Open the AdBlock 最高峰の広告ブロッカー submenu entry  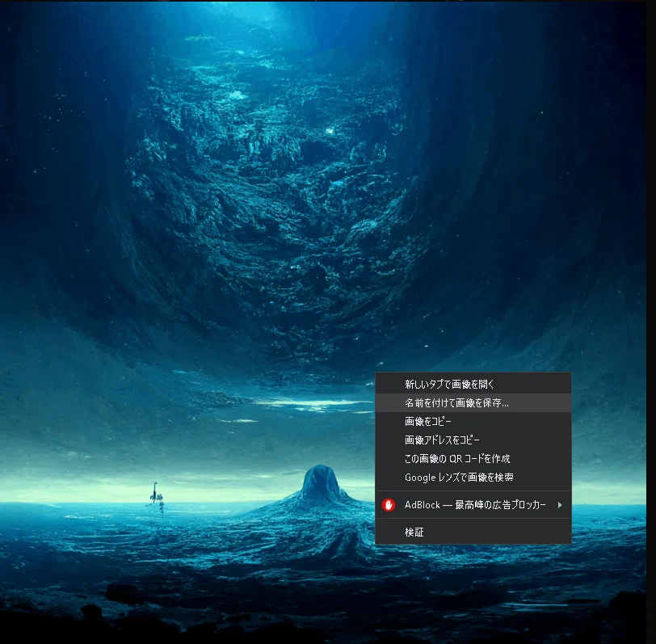click(x=473, y=505)
